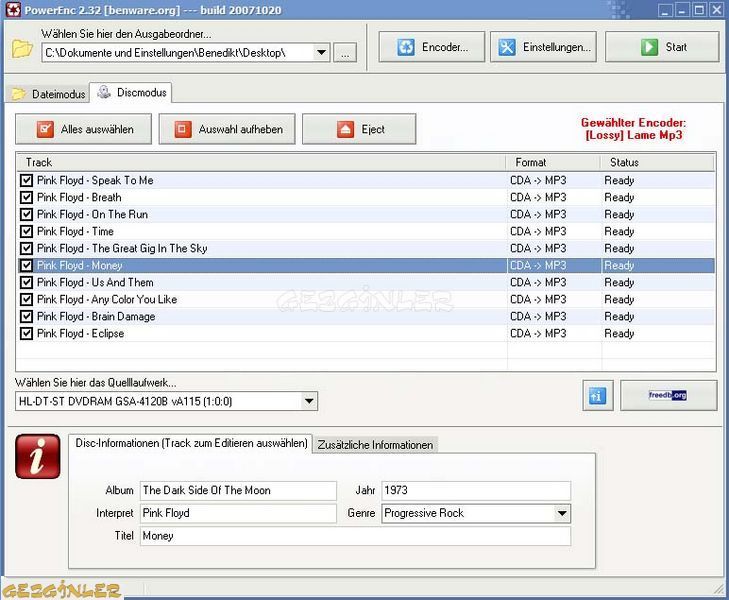
Task: Select the 'Pink Floyd - On The Run' row
Action: (366, 214)
